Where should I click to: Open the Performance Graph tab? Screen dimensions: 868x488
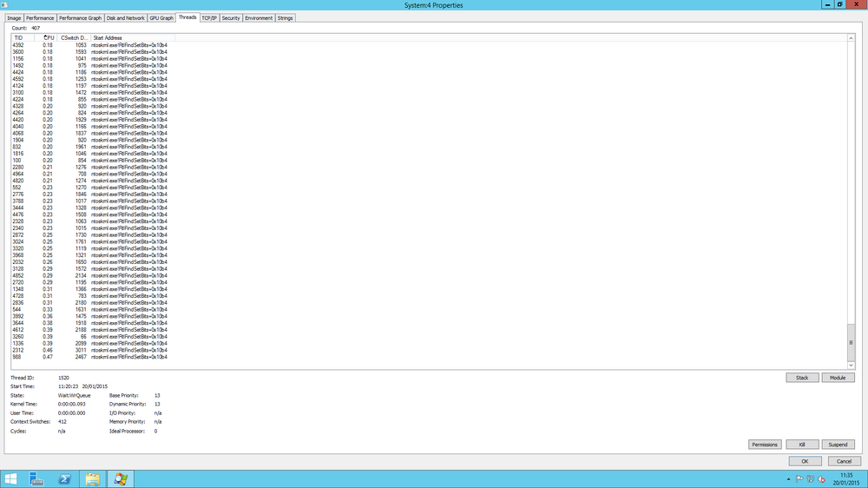(80, 18)
